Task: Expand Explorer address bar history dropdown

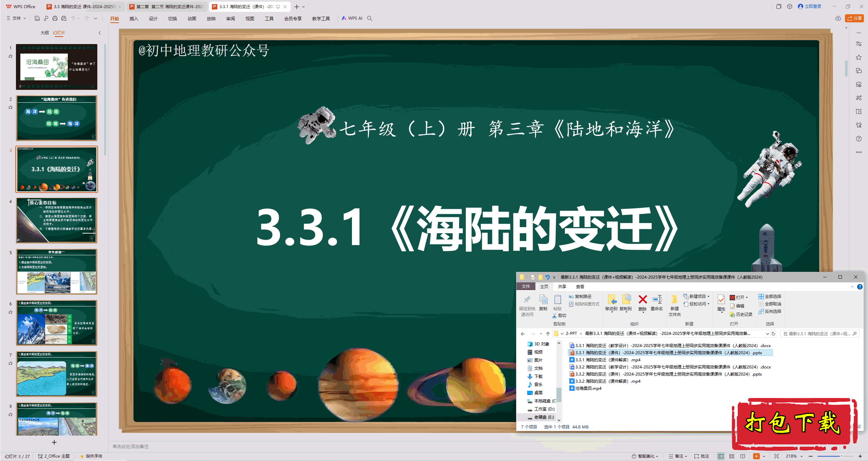Action: click(767, 334)
